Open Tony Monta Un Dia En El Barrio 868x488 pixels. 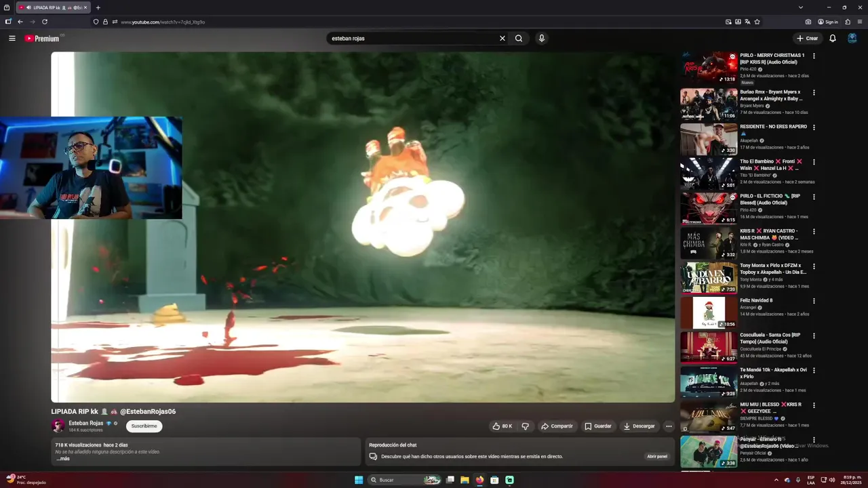point(773,269)
